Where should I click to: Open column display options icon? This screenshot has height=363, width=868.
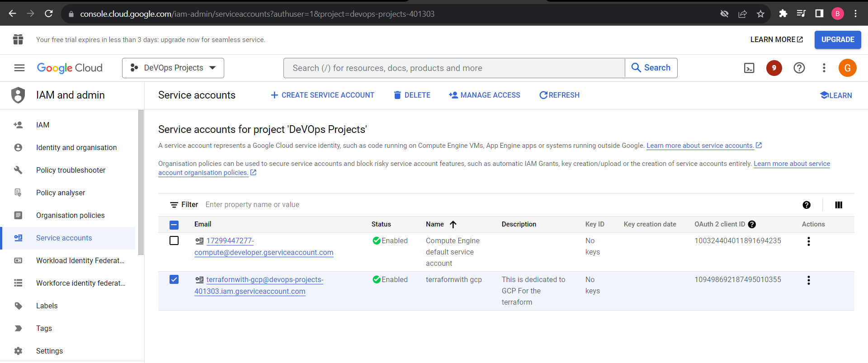click(x=839, y=205)
